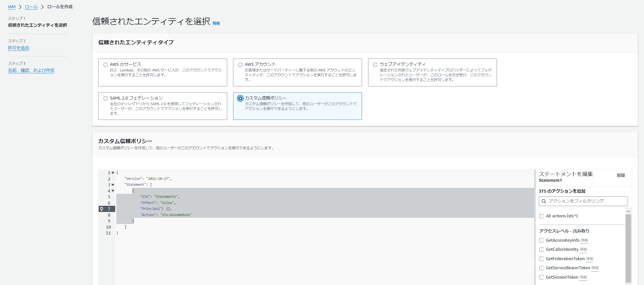The height and width of the screenshot is (285, 644).
Task: Open 情報 link next to GetCallerIdentity
Action: pos(583,249)
